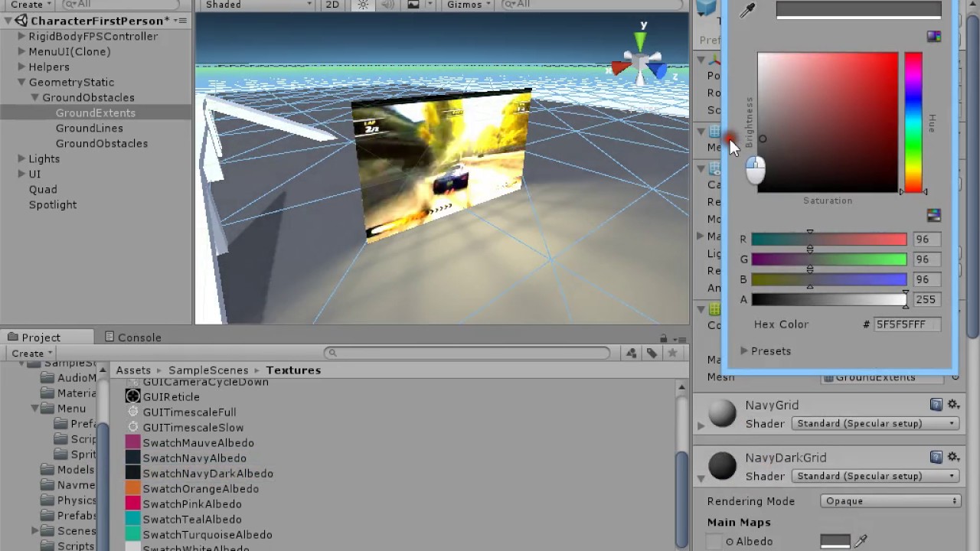Collapse the Menu folder
The height and width of the screenshot is (551, 980).
[35, 408]
